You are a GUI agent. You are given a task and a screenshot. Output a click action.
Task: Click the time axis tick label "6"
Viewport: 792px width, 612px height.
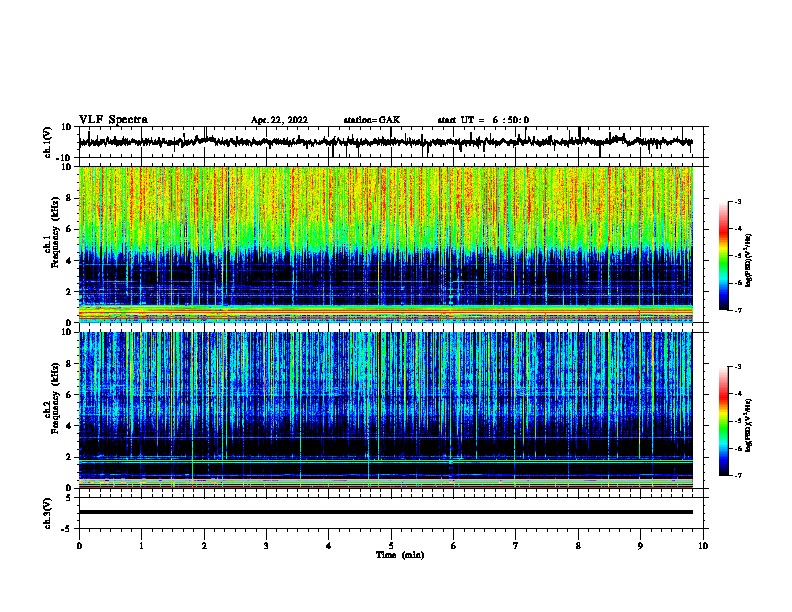pos(453,546)
